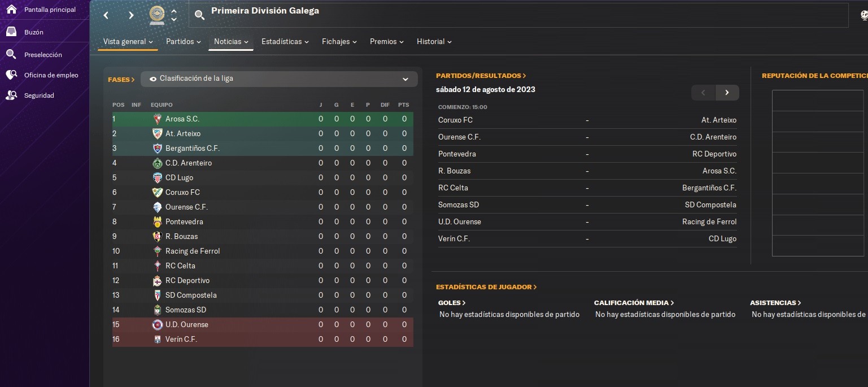868x387 pixels.
Task: Click Racing de Ferrol club crest
Action: [x=158, y=251]
